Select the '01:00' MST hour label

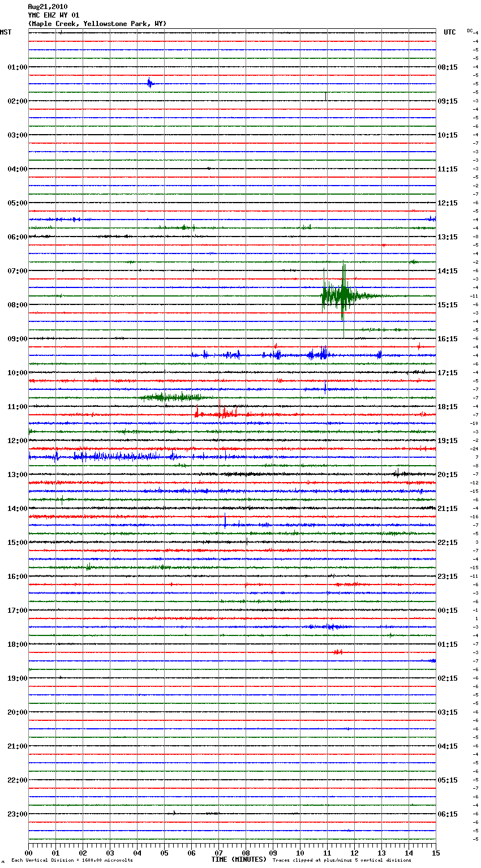pos(18,67)
